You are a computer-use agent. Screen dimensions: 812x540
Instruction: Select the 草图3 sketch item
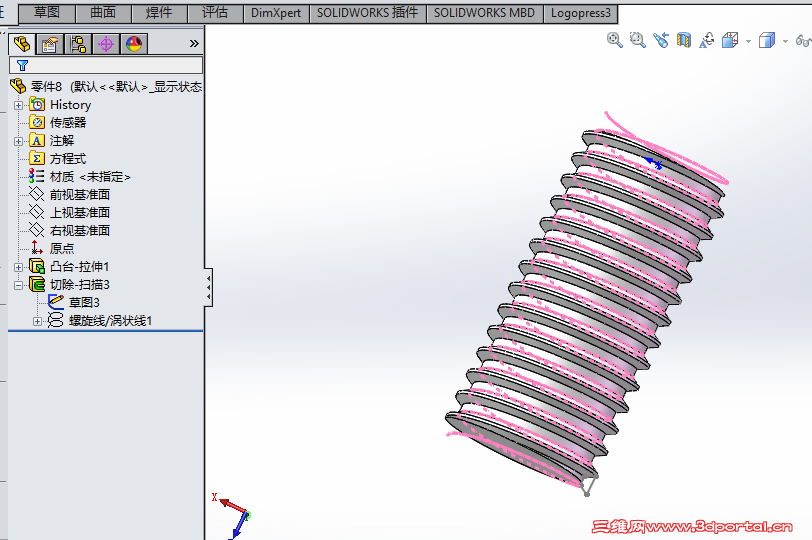84,302
